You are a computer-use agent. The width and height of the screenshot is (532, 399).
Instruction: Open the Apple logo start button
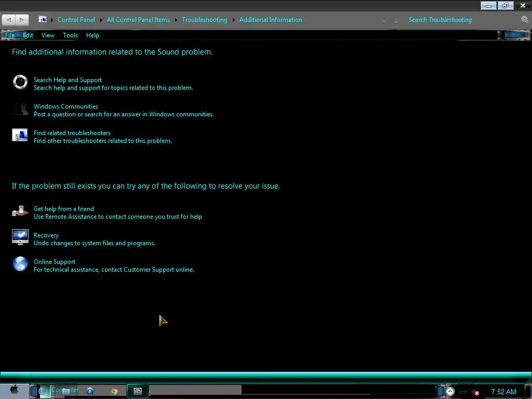point(14,391)
